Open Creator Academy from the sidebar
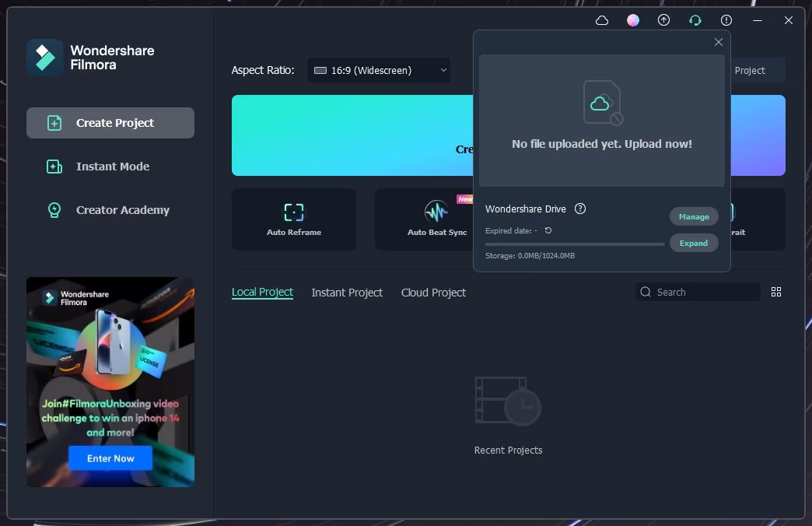This screenshot has height=526, width=812. (x=110, y=210)
